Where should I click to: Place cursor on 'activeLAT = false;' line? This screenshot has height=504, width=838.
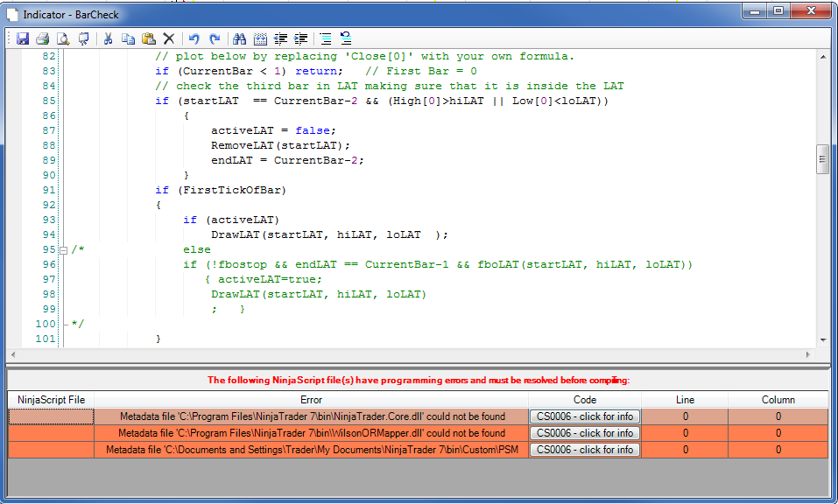click(273, 130)
